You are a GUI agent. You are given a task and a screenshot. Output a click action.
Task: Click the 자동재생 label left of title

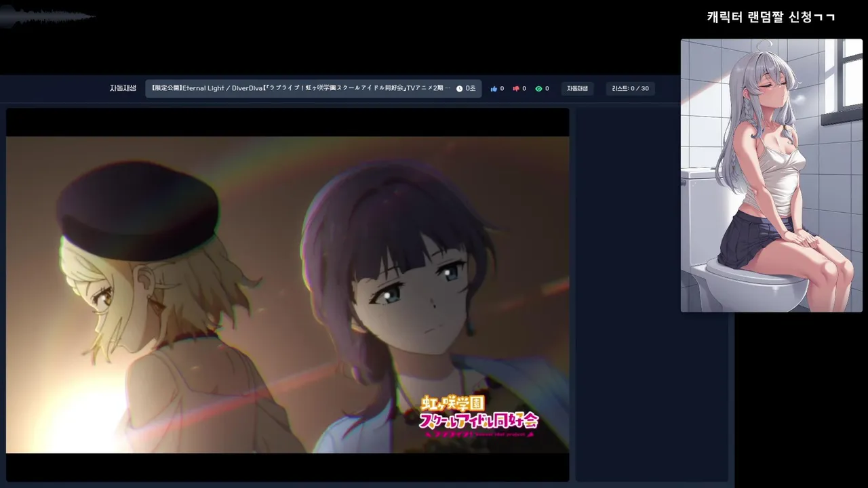click(x=123, y=88)
